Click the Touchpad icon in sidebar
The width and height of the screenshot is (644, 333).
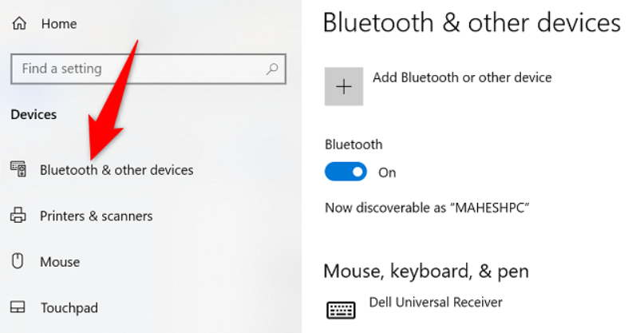tap(18, 307)
